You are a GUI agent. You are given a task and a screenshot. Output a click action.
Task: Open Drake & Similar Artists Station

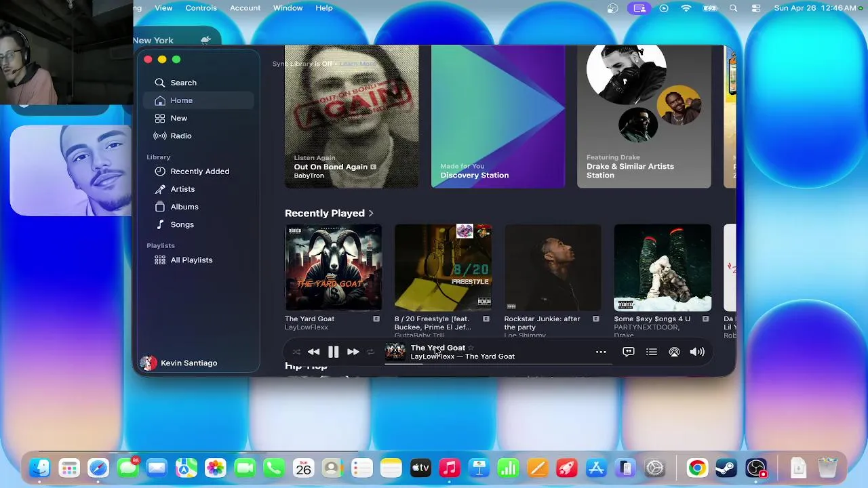[x=644, y=117]
